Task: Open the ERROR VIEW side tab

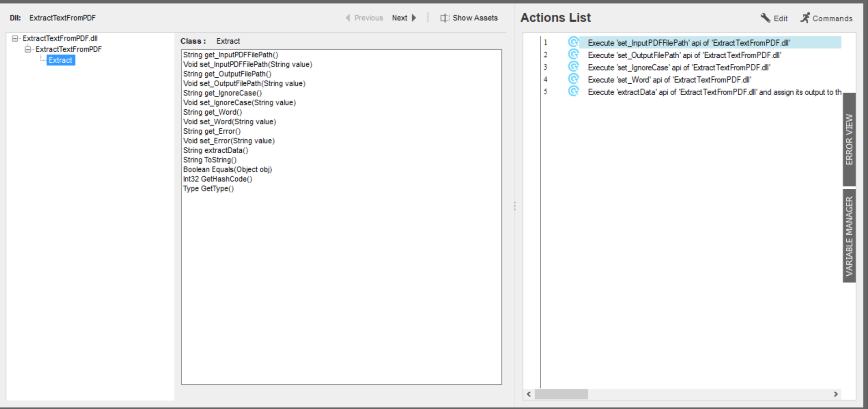Action: [849, 139]
